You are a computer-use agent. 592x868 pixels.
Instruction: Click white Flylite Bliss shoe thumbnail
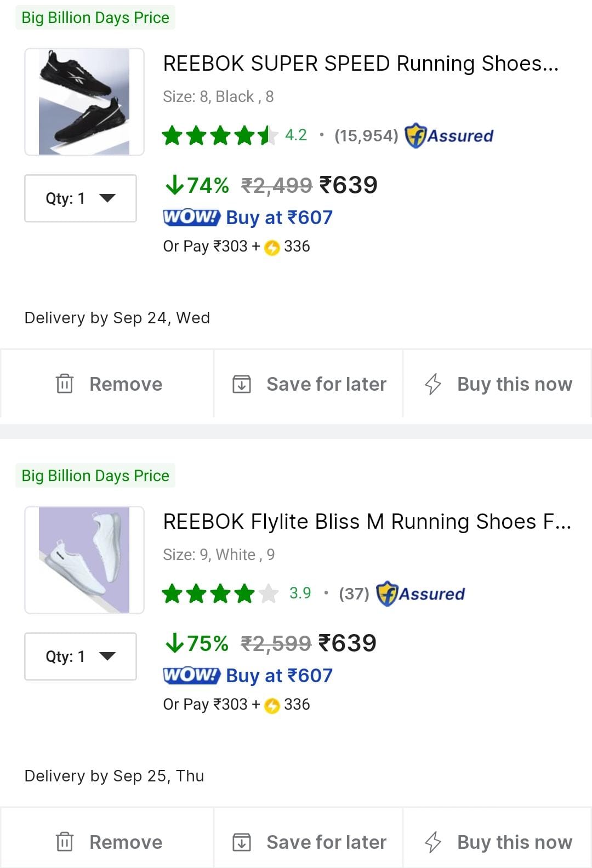[x=84, y=560]
